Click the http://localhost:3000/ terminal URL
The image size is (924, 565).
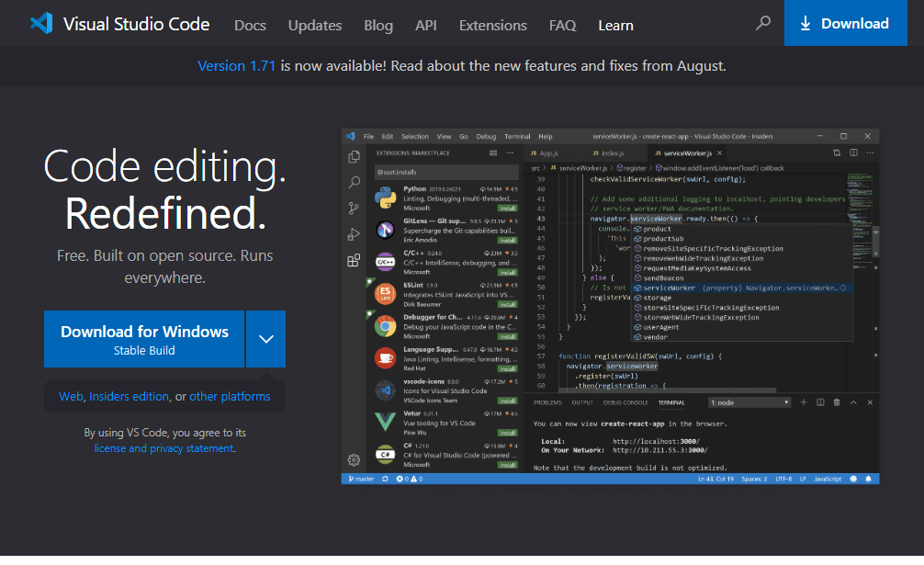coord(656,441)
